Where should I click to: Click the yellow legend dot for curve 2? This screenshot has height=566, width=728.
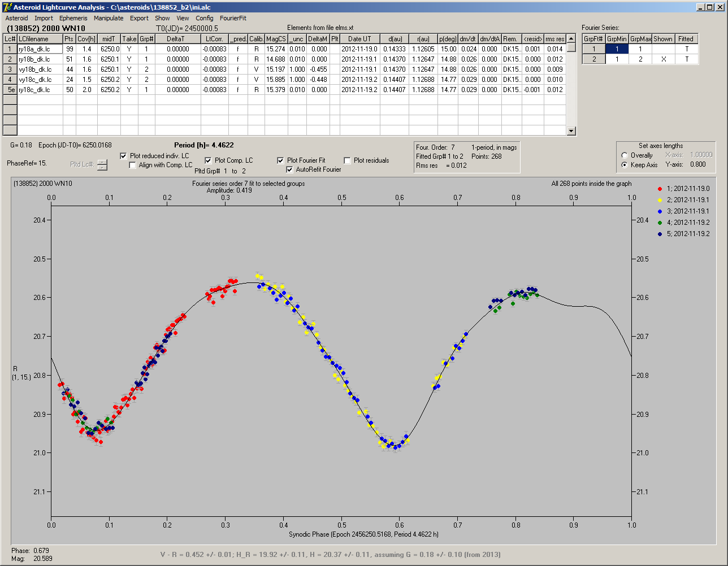pos(660,200)
